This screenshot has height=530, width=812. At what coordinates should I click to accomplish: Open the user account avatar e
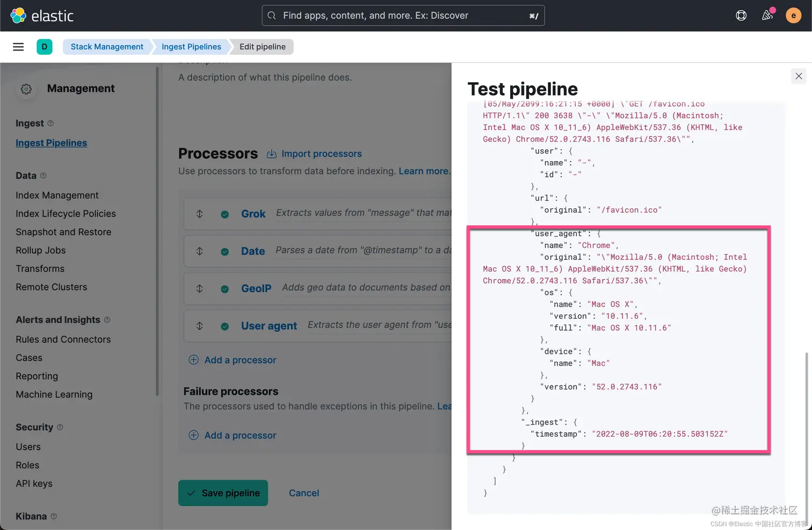click(793, 16)
